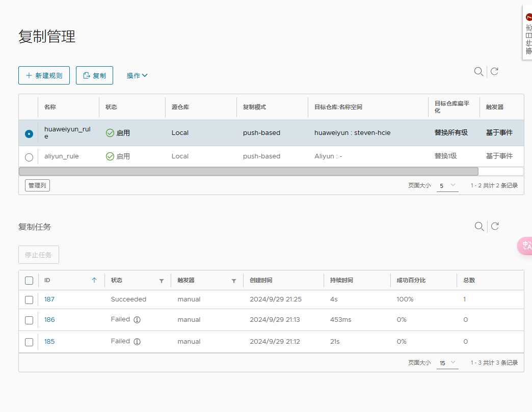Click the huaweiyun_rule name cell
The image size is (532, 412).
click(x=67, y=132)
